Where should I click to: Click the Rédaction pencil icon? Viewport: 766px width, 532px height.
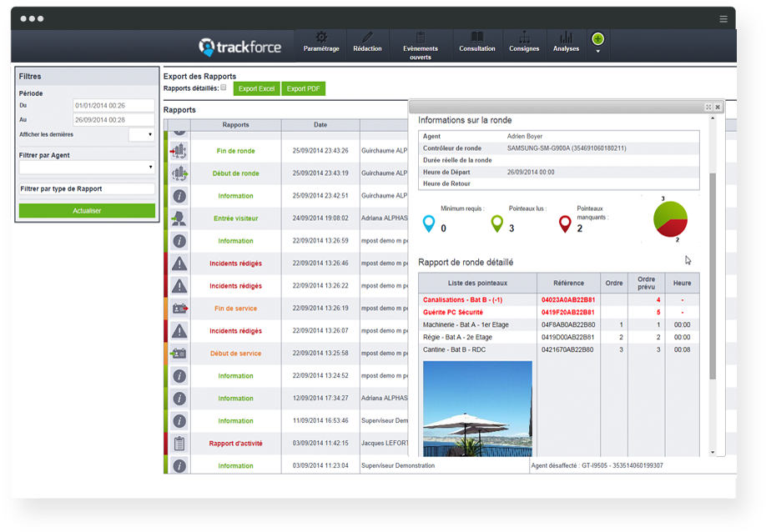tap(367, 38)
